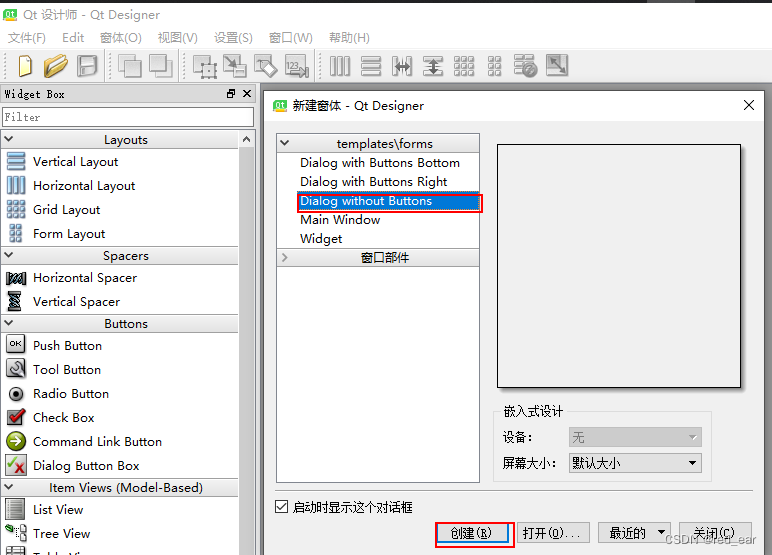The height and width of the screenshot is (555, 772).
Task: Choose the Horizontal Spacer widget
Action: [85, 278]
